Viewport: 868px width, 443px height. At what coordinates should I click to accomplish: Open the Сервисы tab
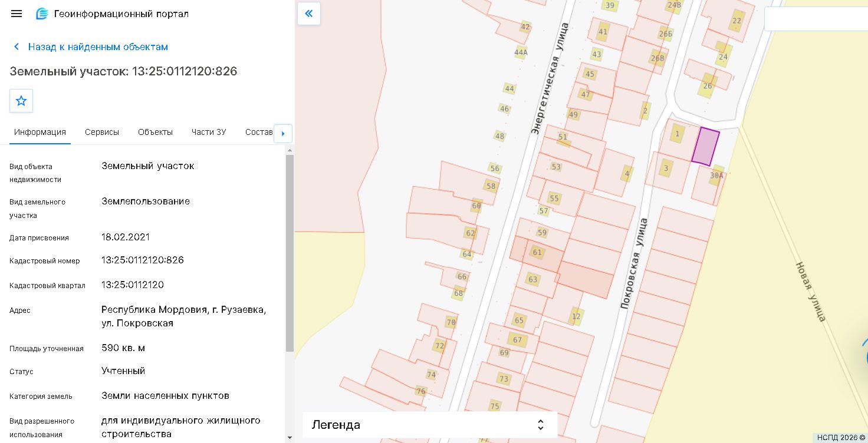pyautogui.click(x=102, y=132)
